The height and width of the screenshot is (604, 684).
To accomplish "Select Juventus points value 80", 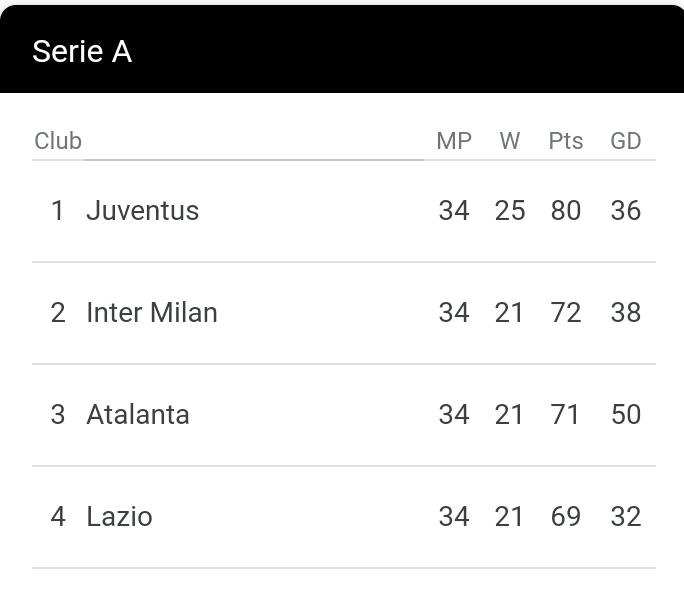I will (566, 211).
